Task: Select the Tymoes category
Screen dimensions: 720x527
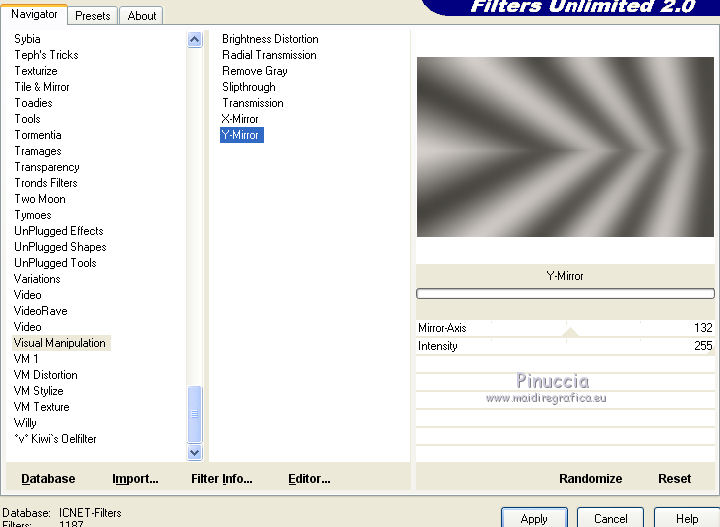Action: tap(33, 215)
